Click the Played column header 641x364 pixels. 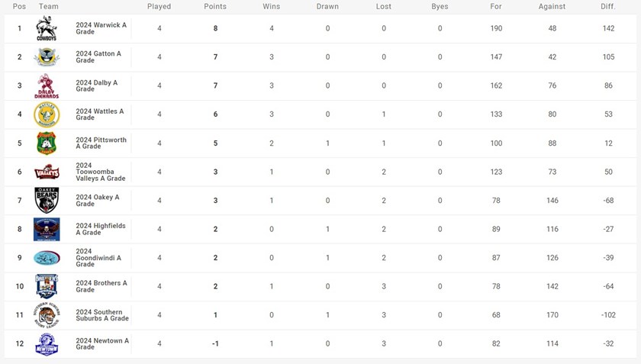pos(159,7)
